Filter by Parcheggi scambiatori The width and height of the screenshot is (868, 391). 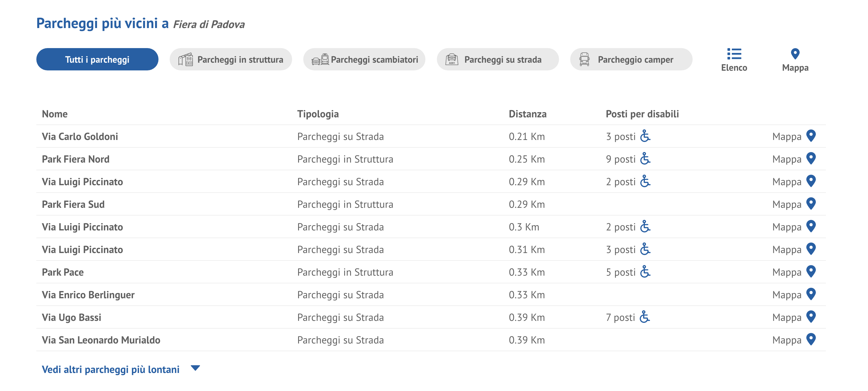[364, 59]
